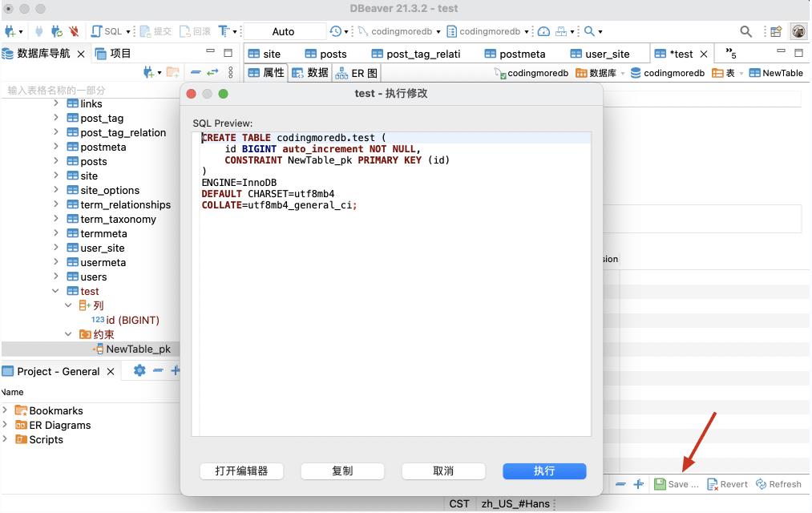Open Project panel settings gear
This screenshot has height=513, width=812.
(x=139, y=370)
